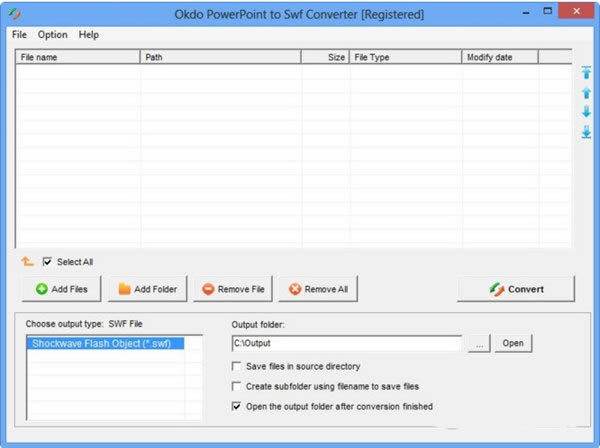Screen dimensions: 600x448
Task: Maximize the converter window
Action: coord(548,11)
